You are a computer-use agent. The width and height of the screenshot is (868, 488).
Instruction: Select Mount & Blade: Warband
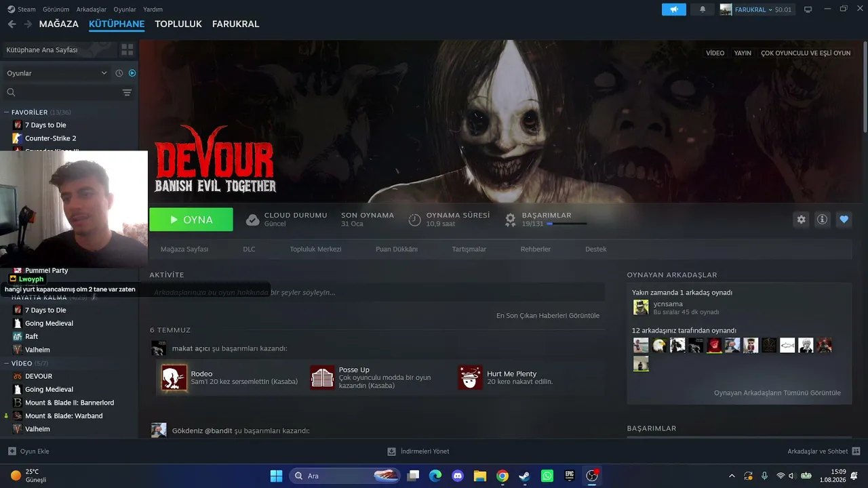[64, 415]
